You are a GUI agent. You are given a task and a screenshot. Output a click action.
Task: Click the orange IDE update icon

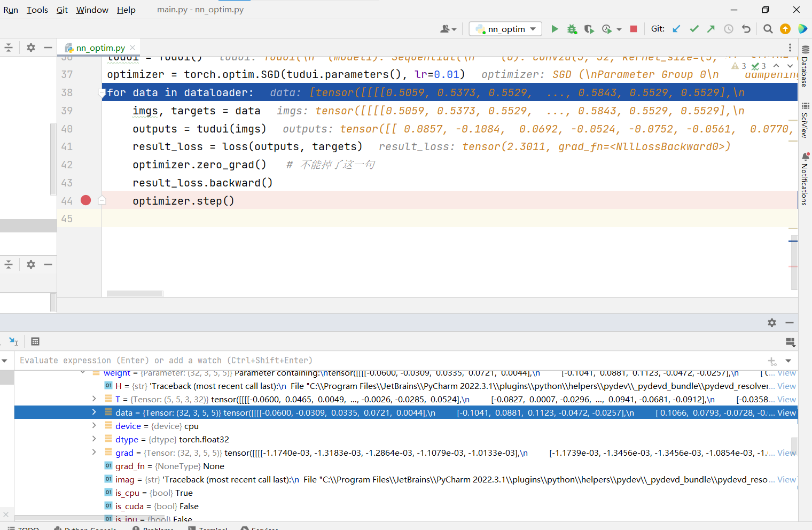785,29
